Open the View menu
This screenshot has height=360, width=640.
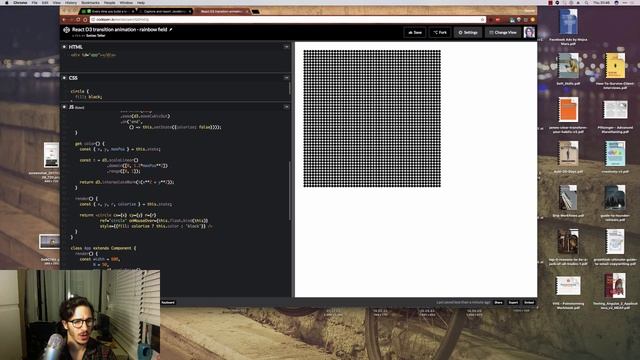pos(57,2)
